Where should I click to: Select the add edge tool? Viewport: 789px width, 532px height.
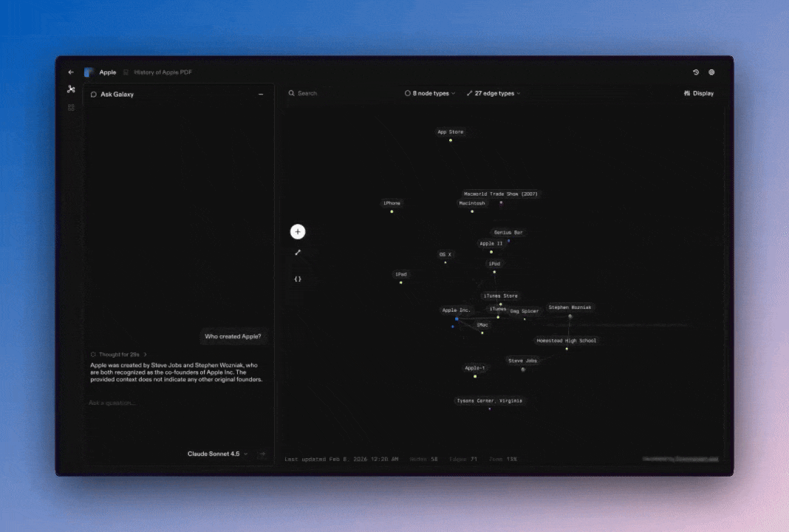(298, 253)
